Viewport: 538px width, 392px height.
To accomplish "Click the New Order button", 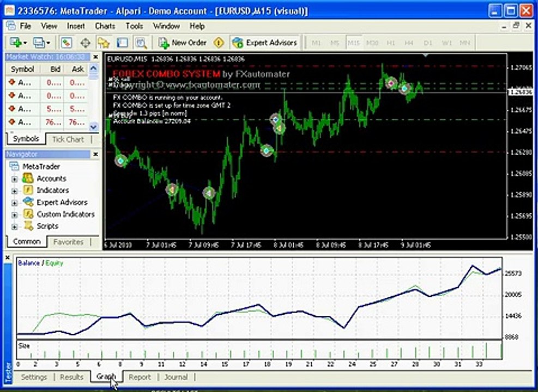I will [183, 43].
